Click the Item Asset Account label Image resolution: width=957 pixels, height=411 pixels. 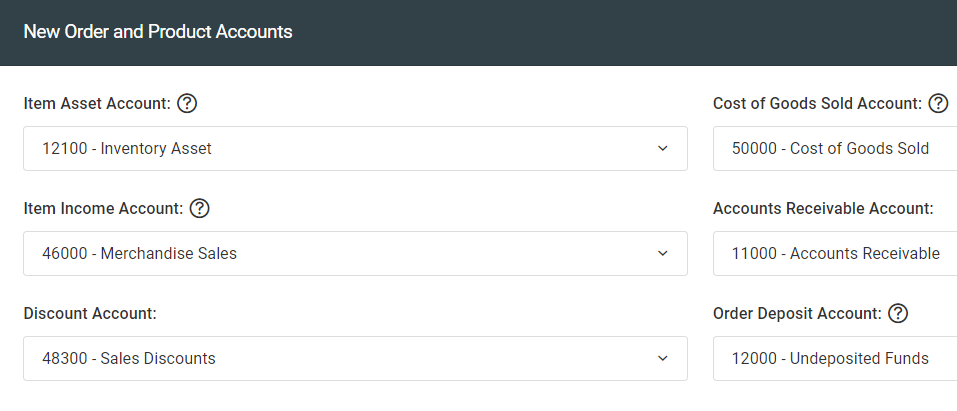click(97, 104)
